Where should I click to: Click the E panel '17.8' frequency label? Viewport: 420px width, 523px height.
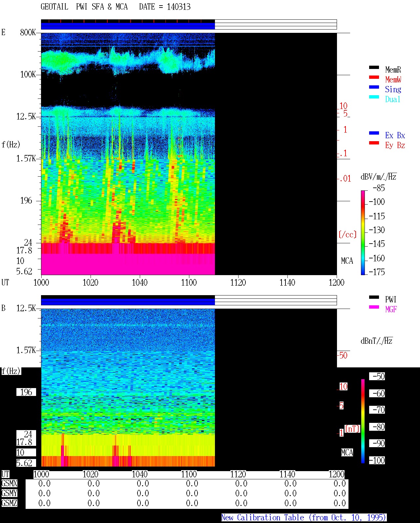(x=24, y=250)
